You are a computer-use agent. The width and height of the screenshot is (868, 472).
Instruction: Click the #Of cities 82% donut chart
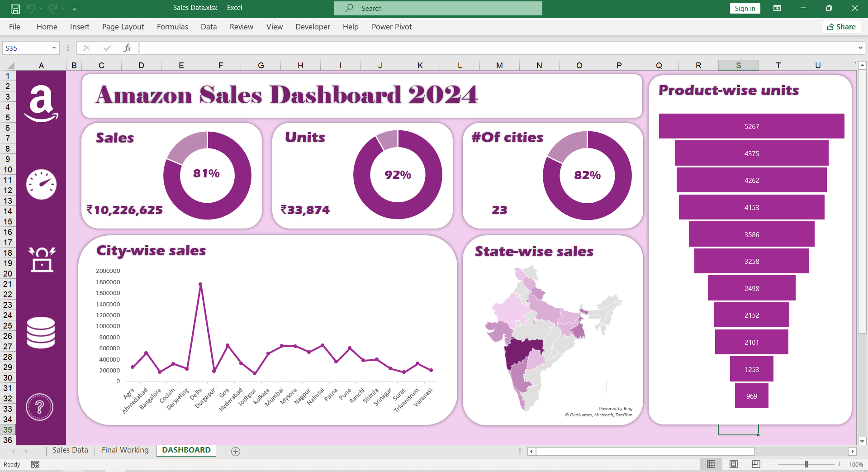587,175
